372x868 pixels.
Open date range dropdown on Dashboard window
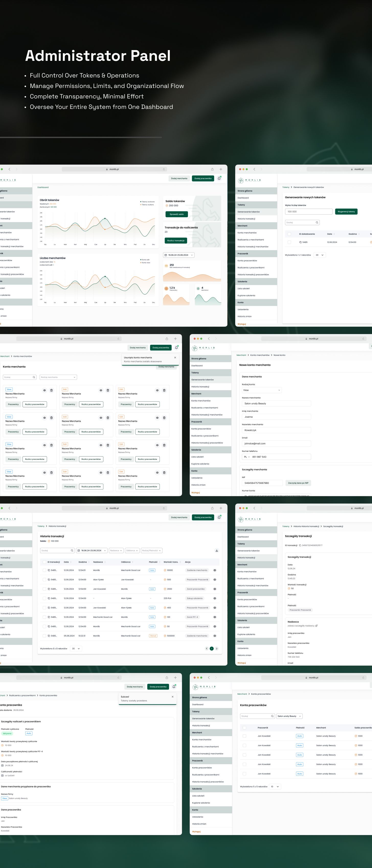coord(179,255)
